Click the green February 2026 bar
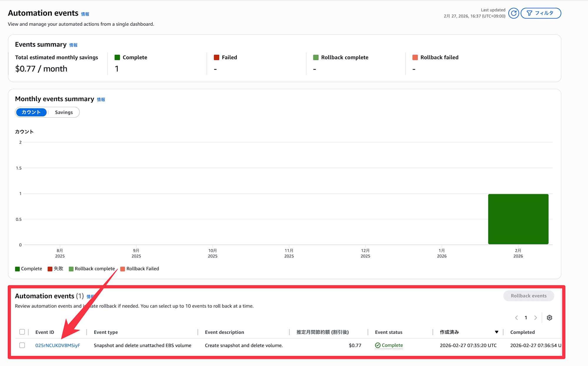The height and width of the screenshot is (366, 588). pyautogui.click(x=518, y=219)
